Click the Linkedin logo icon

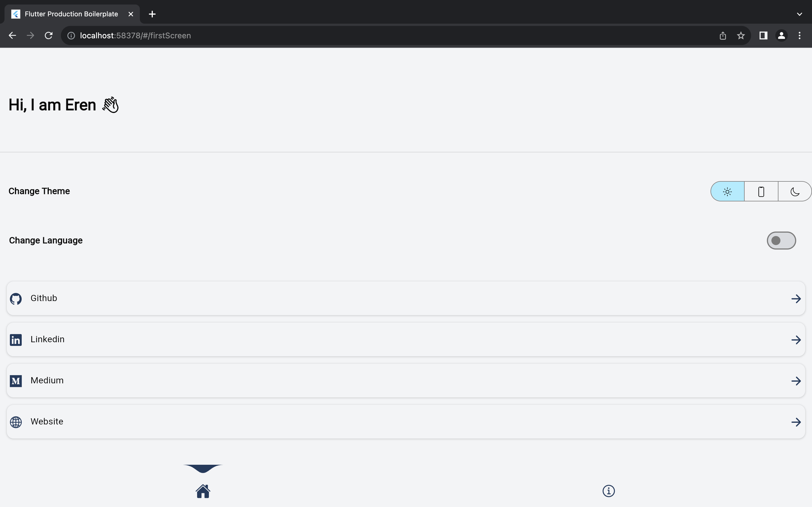point(16,340)
